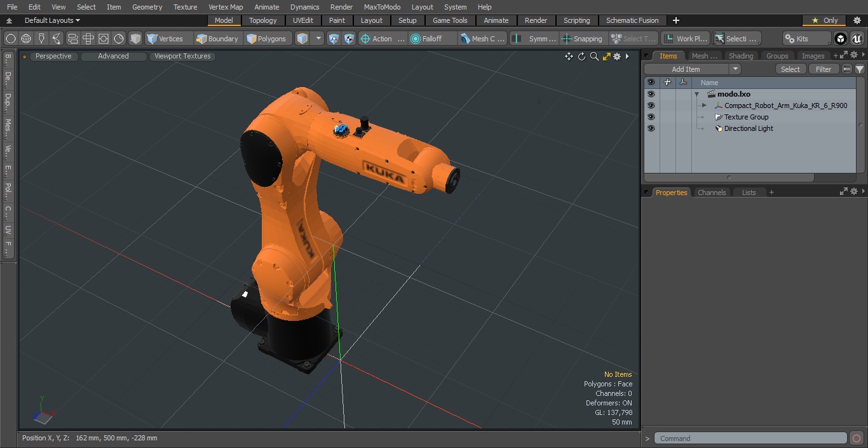Click the curve path tool icon

pyautogui.click(x=57, y=39)
